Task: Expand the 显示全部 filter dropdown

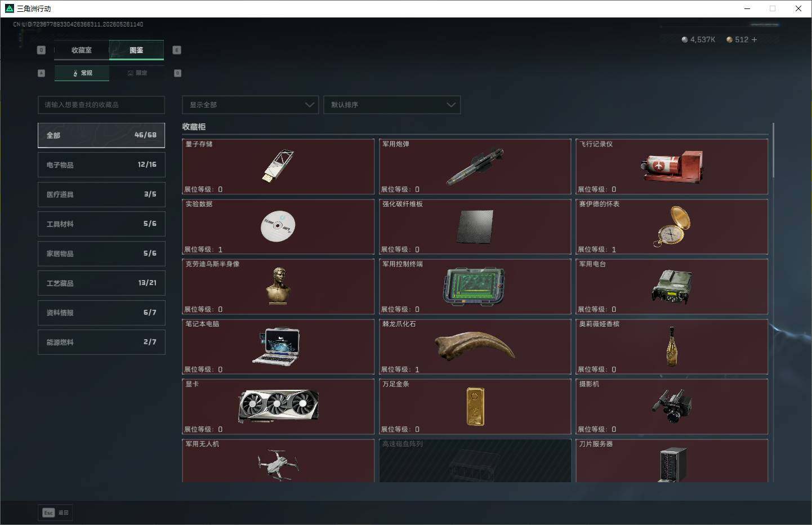Action: [x=250, y=105]
